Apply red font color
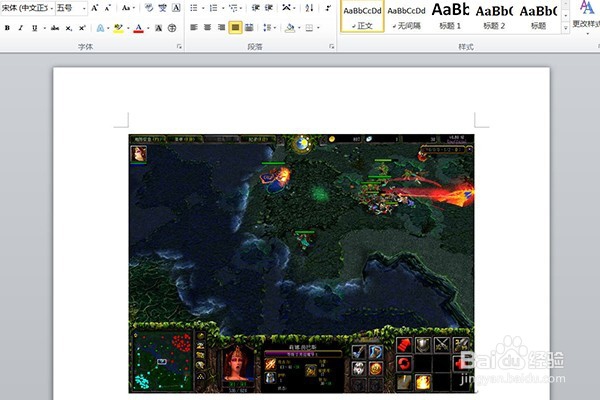Screen dimensions: 600x400 [139, 28]
